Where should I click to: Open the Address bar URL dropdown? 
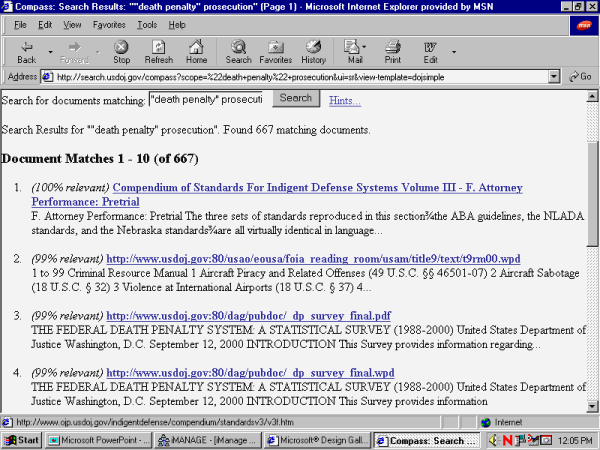point(554,76)
